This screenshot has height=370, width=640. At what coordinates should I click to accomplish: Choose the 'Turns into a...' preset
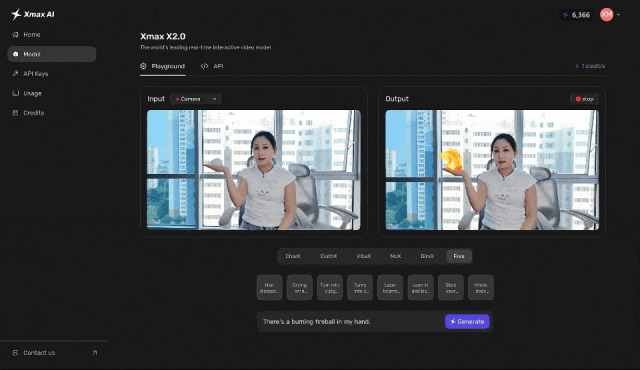tap(360, 288)
